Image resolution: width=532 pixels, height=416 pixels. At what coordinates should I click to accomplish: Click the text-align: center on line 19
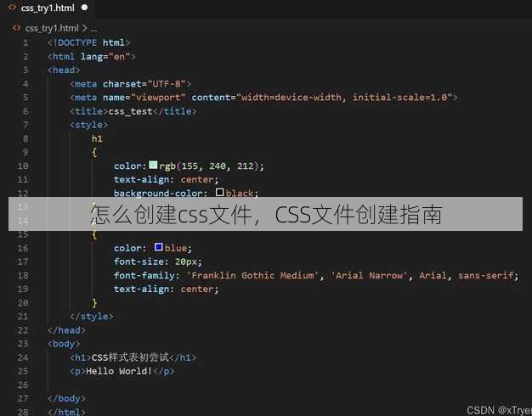tap(166, 290)
